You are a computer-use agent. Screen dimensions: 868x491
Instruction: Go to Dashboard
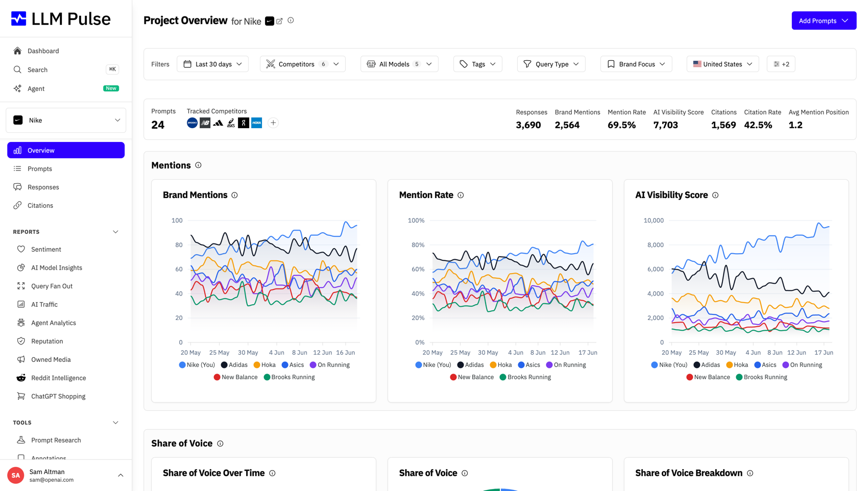coord(66,51)
